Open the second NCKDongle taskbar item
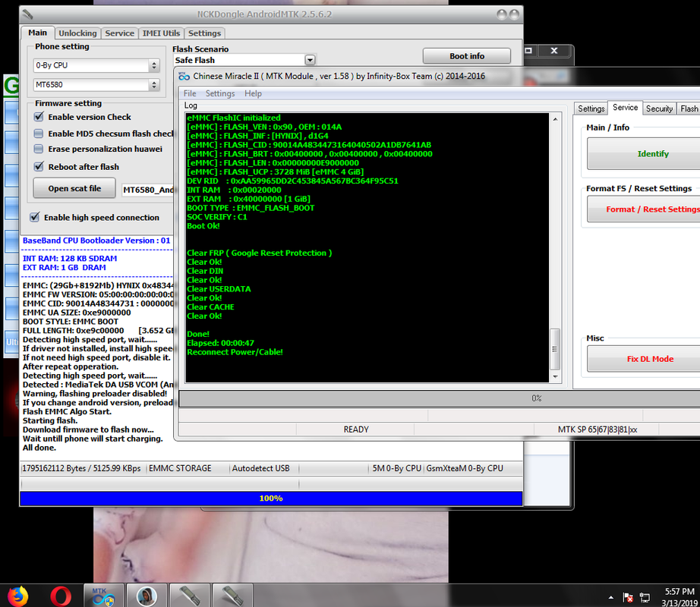Image resolution: width=700 pixels, height=607 pixels. pyautogui.click(x=232, y=596)
